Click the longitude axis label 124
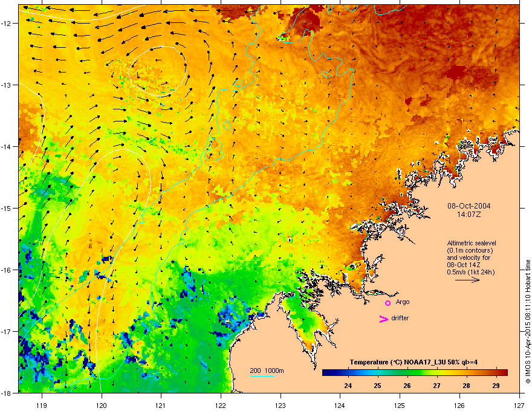 pyautogui.click(x=340, y=406)
